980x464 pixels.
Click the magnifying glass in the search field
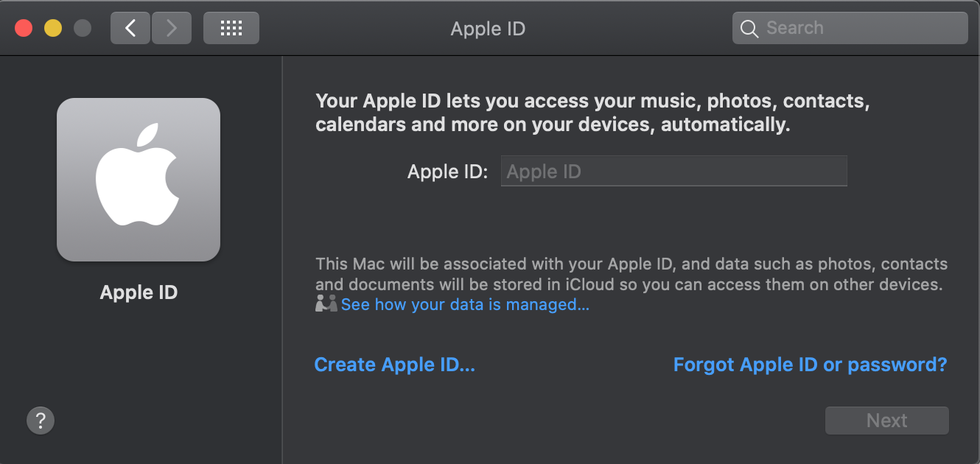[749, 28]
